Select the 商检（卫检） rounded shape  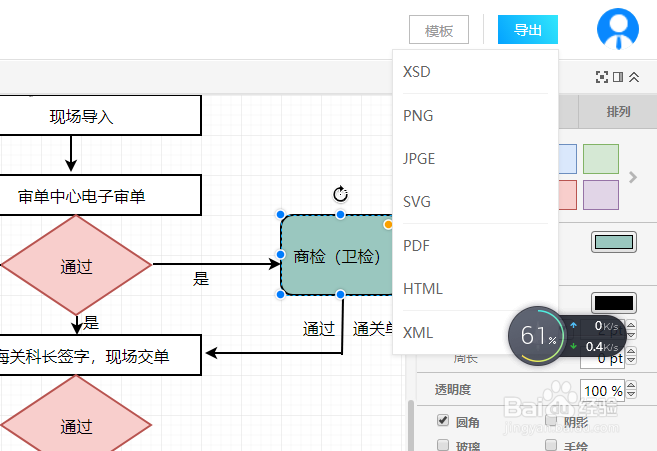pyautogui.click(x=337, y=255)
